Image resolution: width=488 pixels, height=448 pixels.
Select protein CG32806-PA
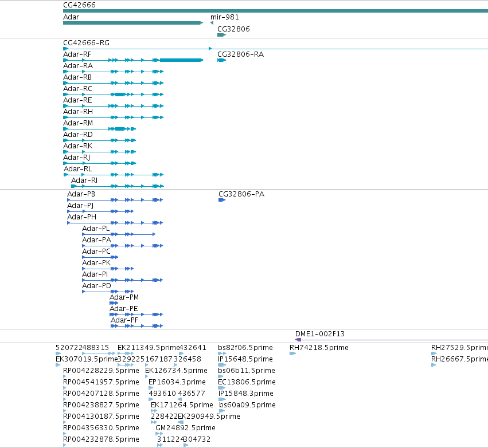241,194
